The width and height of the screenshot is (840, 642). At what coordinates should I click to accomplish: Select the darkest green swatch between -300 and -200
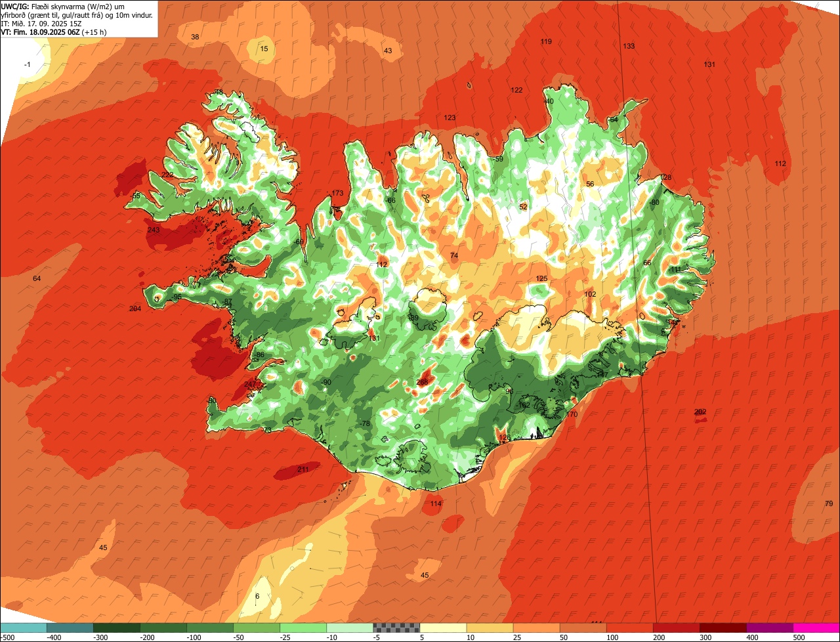pos(117,628)
